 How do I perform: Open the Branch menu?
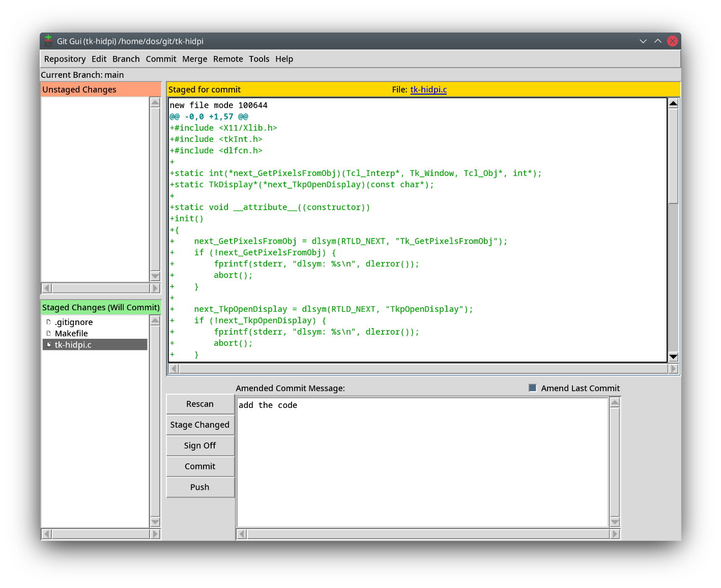click(x=126, y=59)
